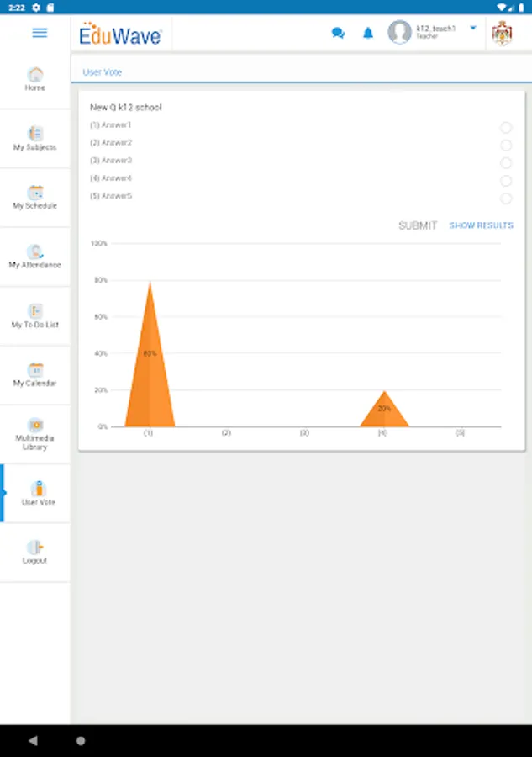This screenshot has width=532, height=757.
Task: Tap the settings gear in status bar
Action: click(36, 8)
